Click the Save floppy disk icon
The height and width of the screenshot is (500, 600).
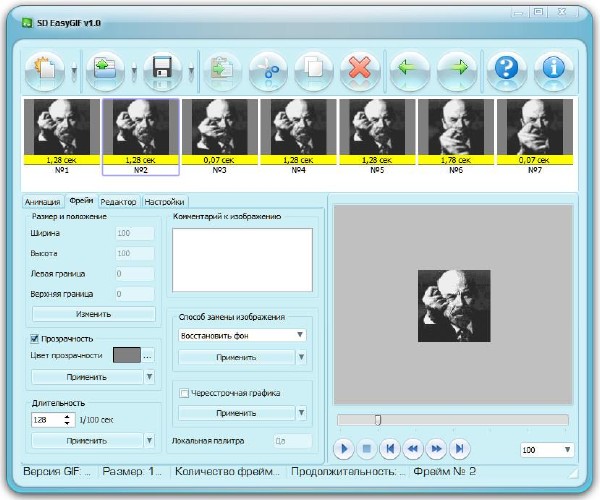point(160,72)
